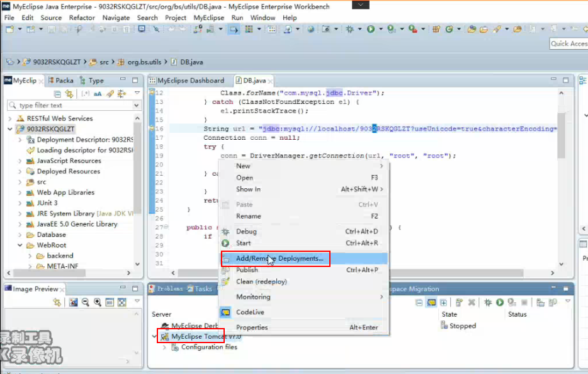Click the green Run icon in main toolbar

pyautogui.click(x=371, y=29)
